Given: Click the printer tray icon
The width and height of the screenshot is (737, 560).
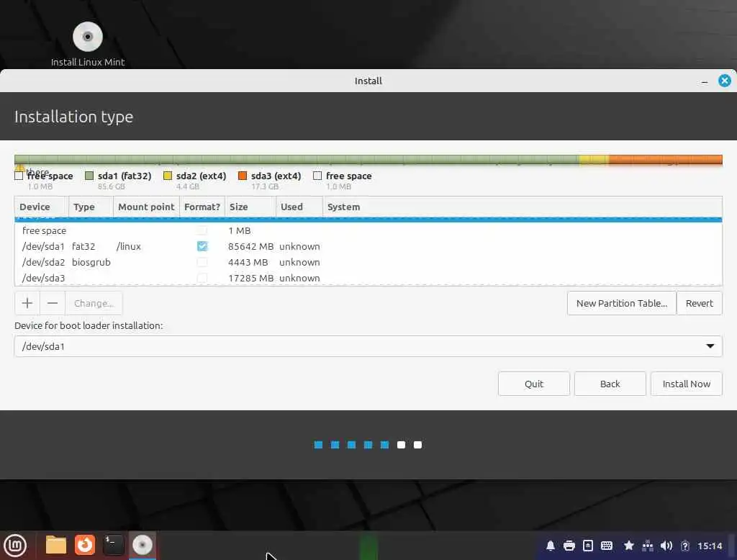Looking at the screenshot, I should (569, 546).
